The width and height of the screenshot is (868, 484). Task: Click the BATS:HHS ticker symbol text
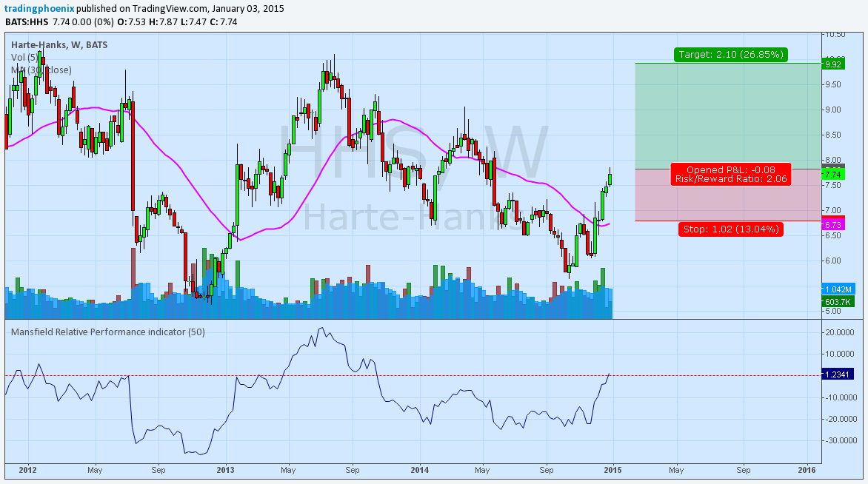[x=27, y=22]
